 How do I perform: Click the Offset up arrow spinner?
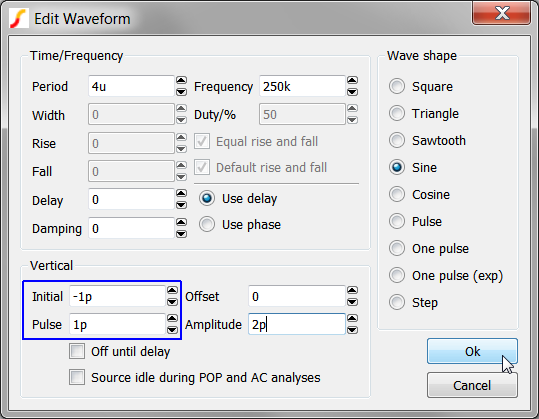(352, 290)
